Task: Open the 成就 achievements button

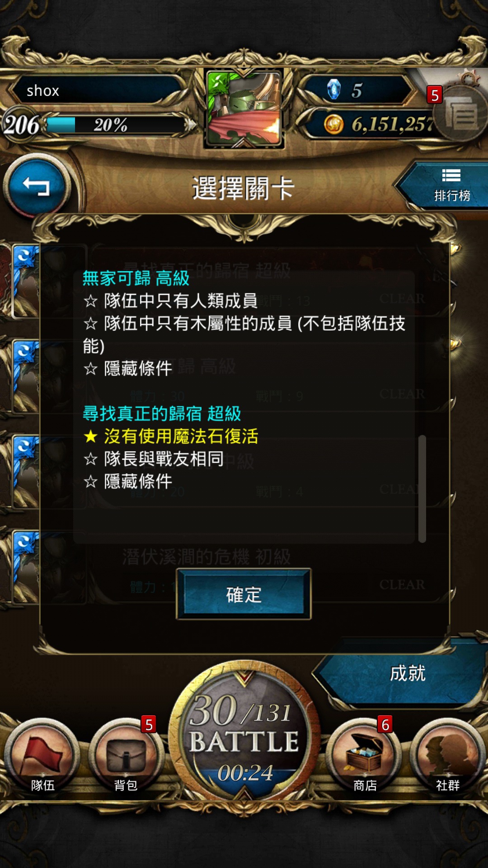Action: point(402,674)
